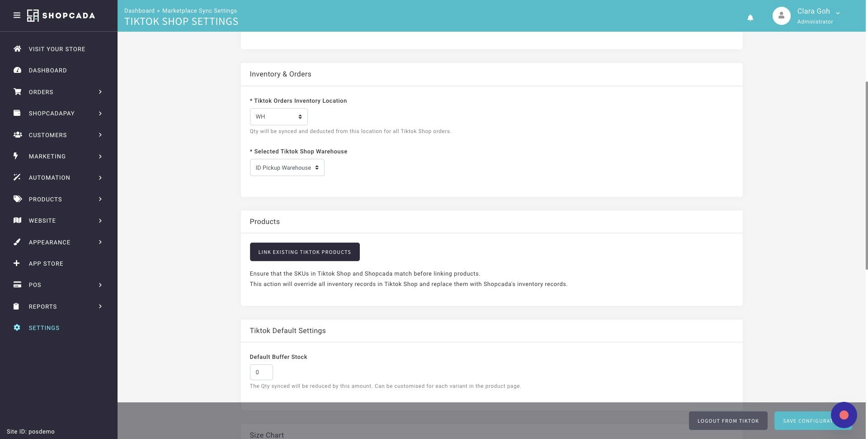Open the red chat bubble widget

[844, 415]
